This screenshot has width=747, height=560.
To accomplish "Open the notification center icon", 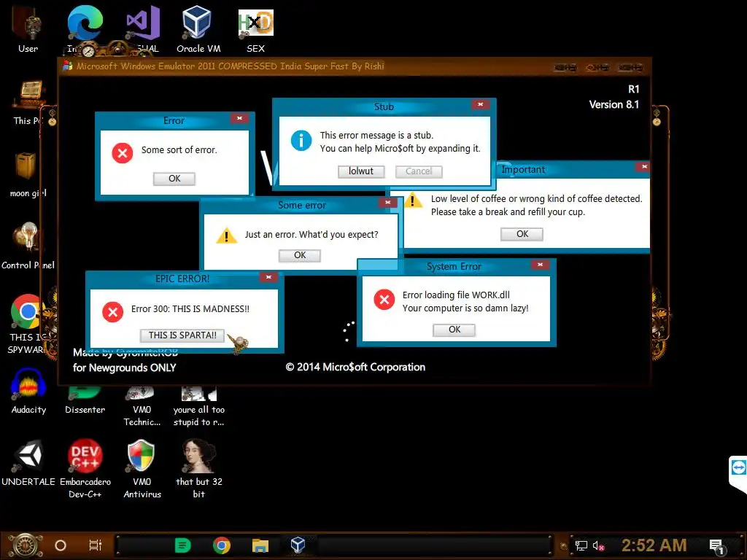I will (x=717, y=547).
